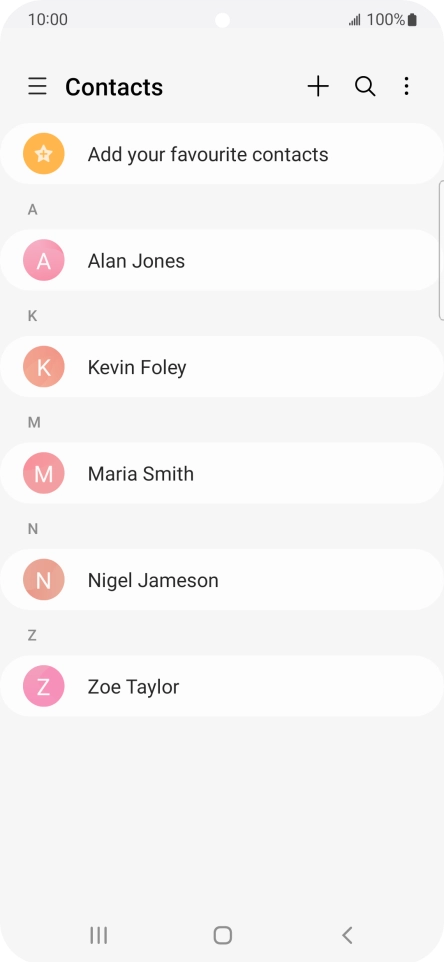
Task: Select Alan Jones's pink A avatar
Action: click(x=44, y=260)
